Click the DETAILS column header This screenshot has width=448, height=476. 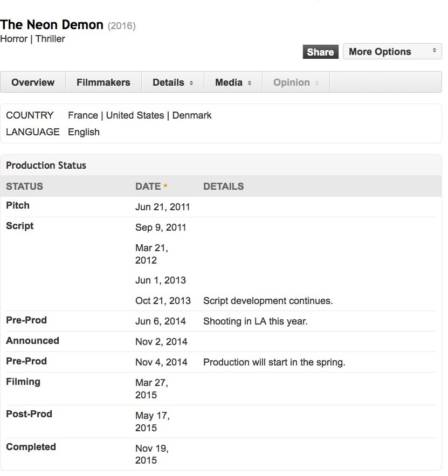point(223,187)
